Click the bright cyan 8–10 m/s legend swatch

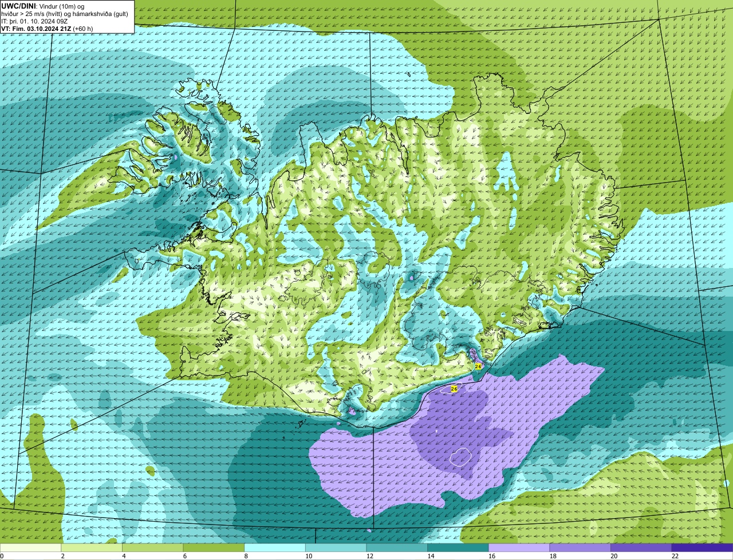coord(275,547)
